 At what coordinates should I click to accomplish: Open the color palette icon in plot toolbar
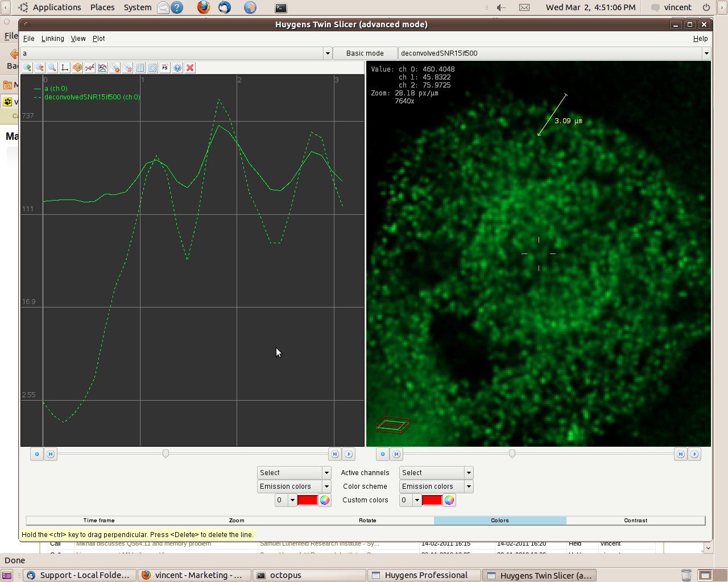point(77,68)
